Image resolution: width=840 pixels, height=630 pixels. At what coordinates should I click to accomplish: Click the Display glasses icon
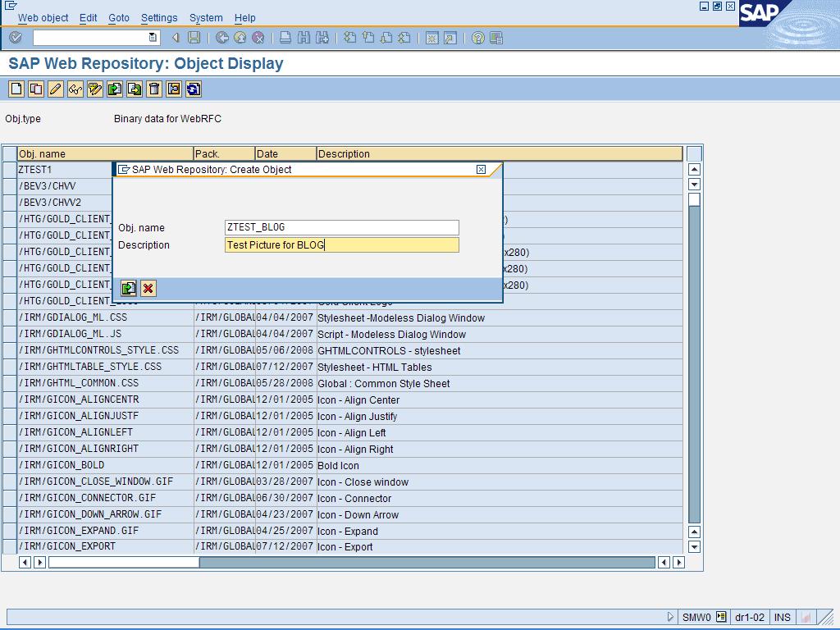(75, 89)
